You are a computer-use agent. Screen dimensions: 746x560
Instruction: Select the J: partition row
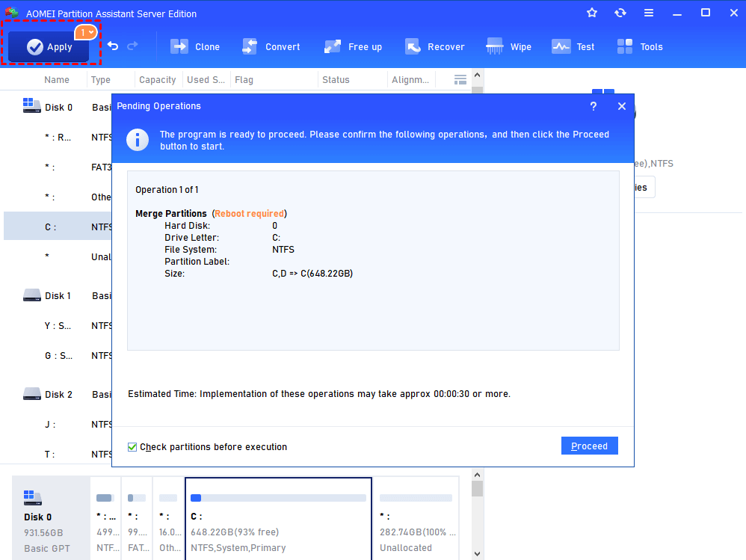coord(58,424)
